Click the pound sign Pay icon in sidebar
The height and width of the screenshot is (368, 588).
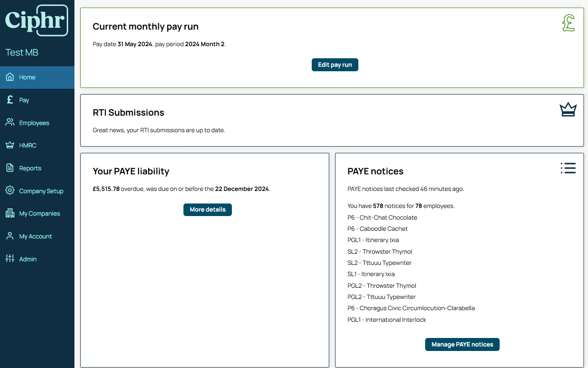10,100
